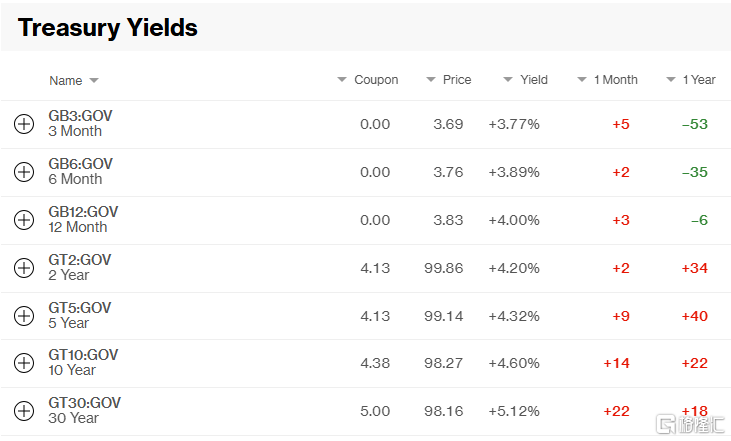Sort table by Name column arrow

pyautogui.click(x=94, y=81)
